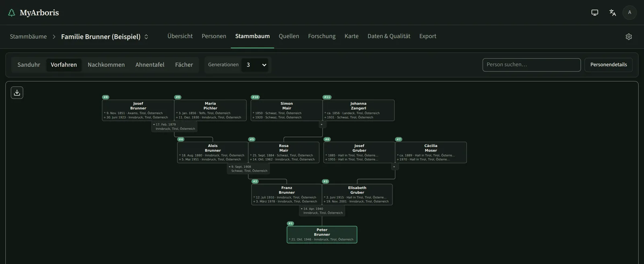Open the Forschung tab

322,36
